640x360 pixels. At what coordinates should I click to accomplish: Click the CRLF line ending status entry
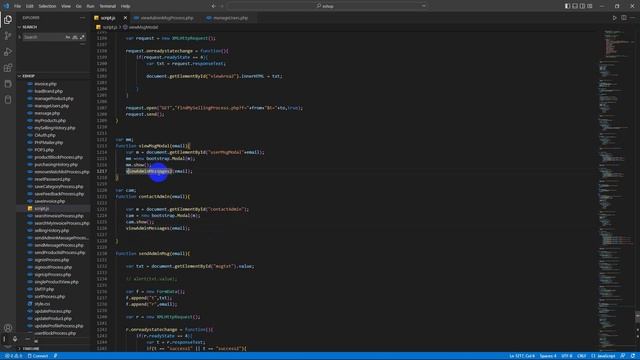tap(582, 356)
